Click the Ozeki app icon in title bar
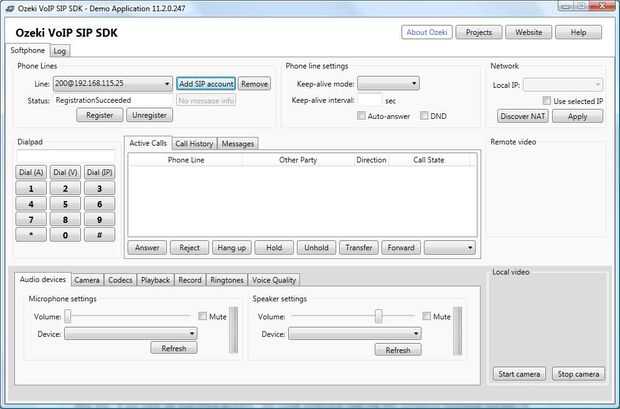This screenshot has width=620, height=409. (x=10, y=8)
